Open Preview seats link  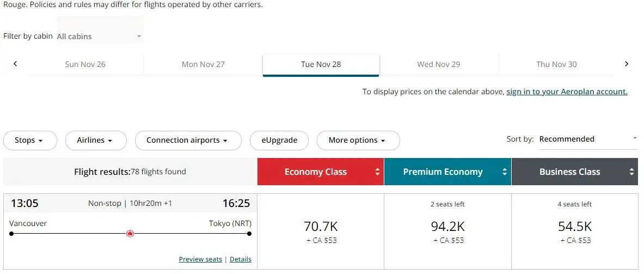click(x=200, y=259)
